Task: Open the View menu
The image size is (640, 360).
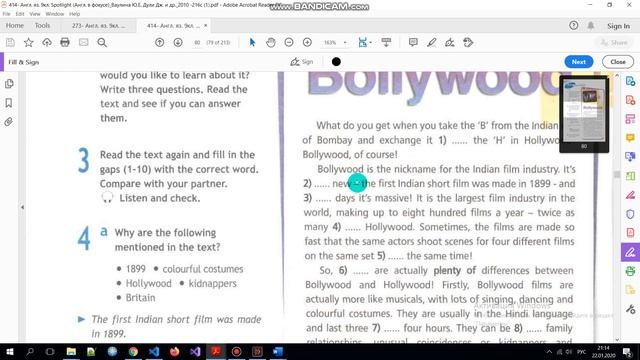Action: point(35,14)
